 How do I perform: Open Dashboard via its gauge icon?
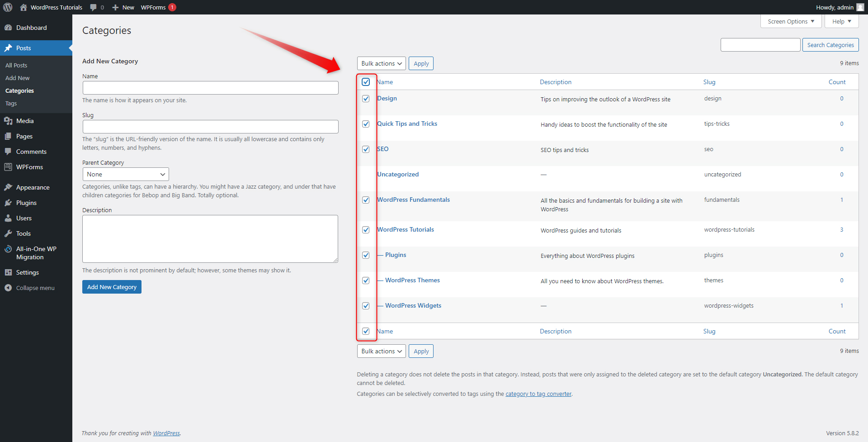pos(8,28)
